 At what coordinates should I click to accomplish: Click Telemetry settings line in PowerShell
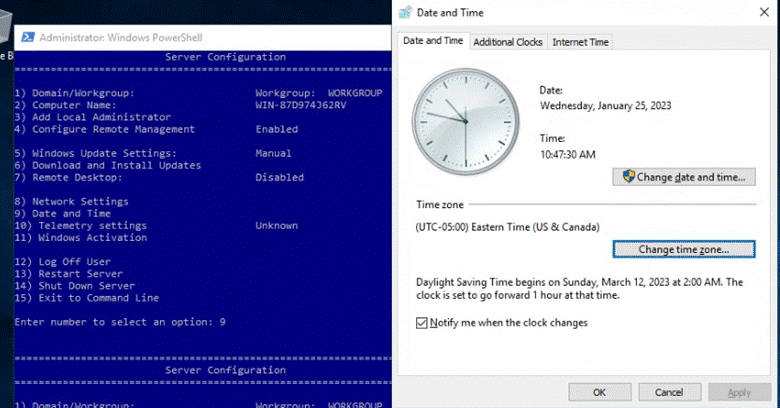coord(81,225)
